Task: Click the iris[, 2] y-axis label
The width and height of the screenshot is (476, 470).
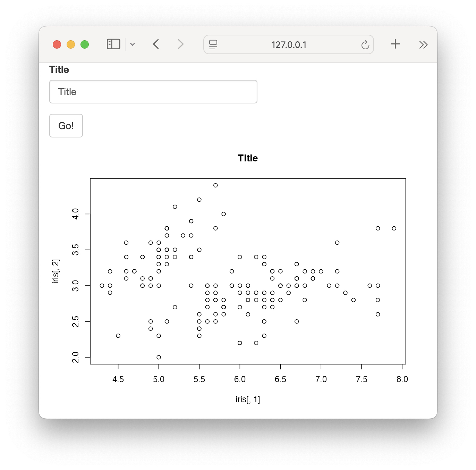Action: [56, 271]
